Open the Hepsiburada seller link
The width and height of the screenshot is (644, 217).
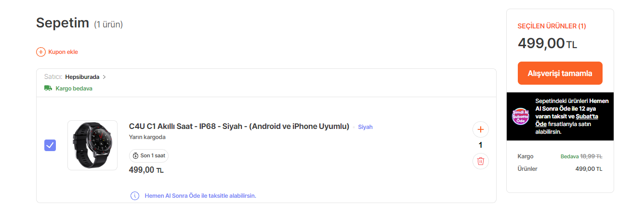coord(82,77)
